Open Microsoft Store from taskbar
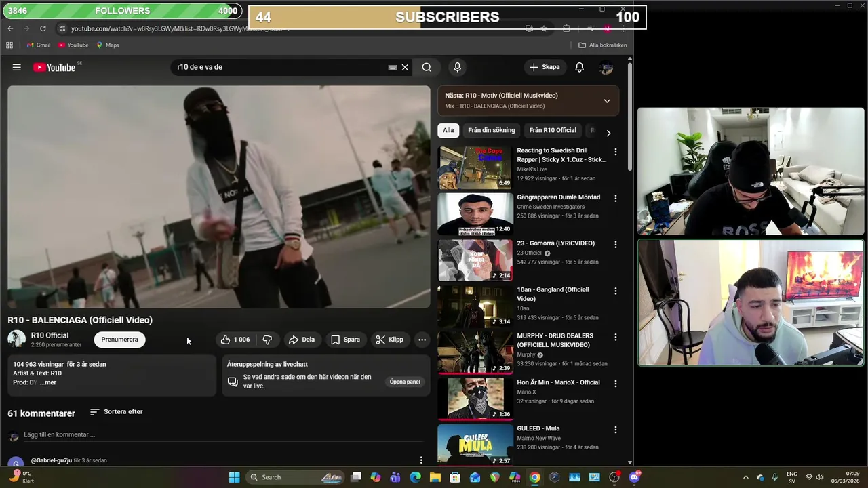Screen dimensions: 868x488 [x=455, y=477]
